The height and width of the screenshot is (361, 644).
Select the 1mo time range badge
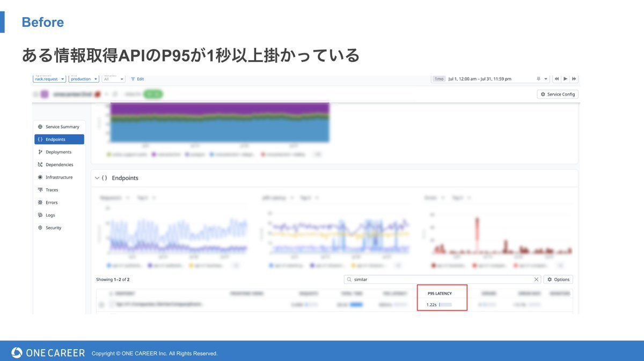coord(439,79)
